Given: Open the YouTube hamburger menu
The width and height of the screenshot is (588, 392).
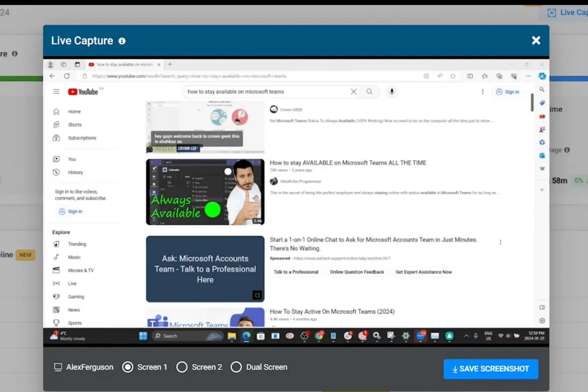Looking at the screenshot, I should click(x=56, y=92).
